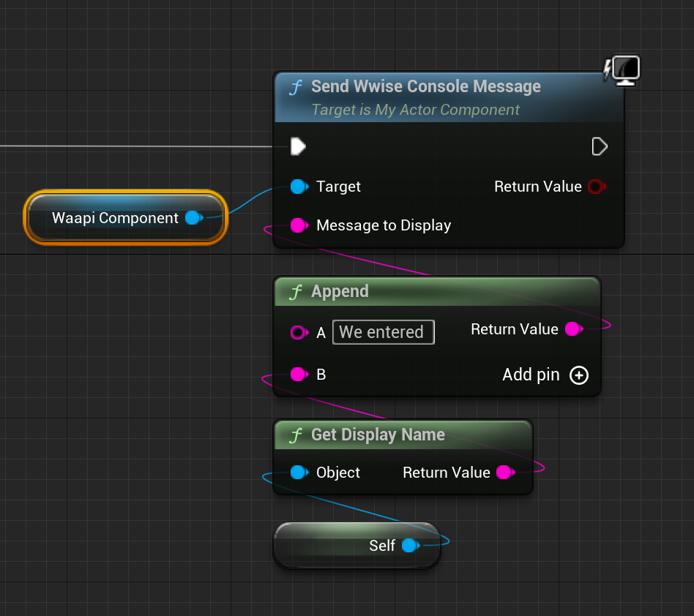The width and height of the screenshot is (694, 616).
Task: Click Add pin on the Append node
Action: click(x=578, y=375)
